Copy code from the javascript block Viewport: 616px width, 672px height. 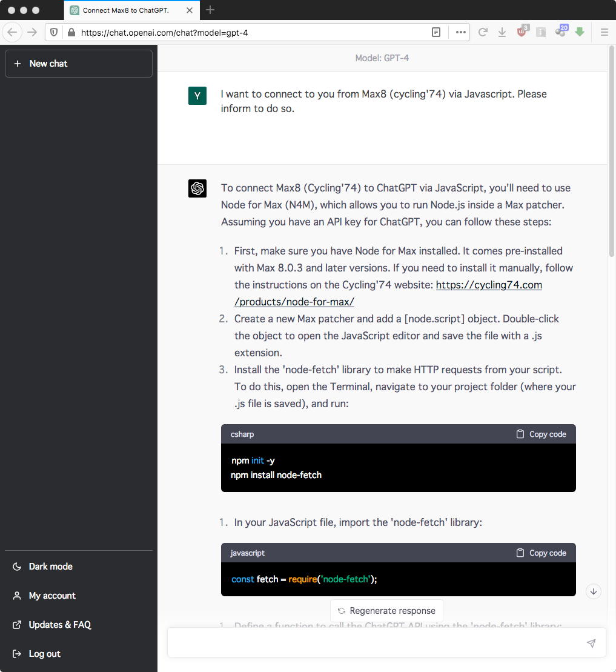541,553
